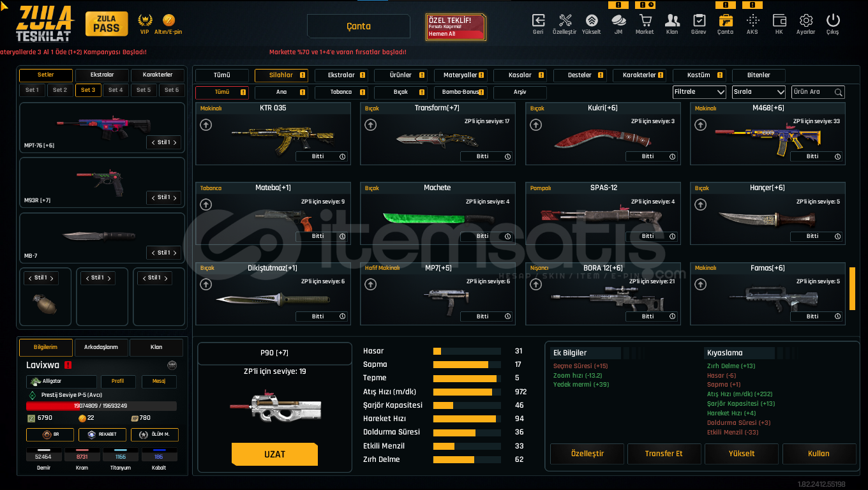This screenshot has height=490, width=868.
Task: Focus the Ürün Ara search field
Action: click(818, 92)
